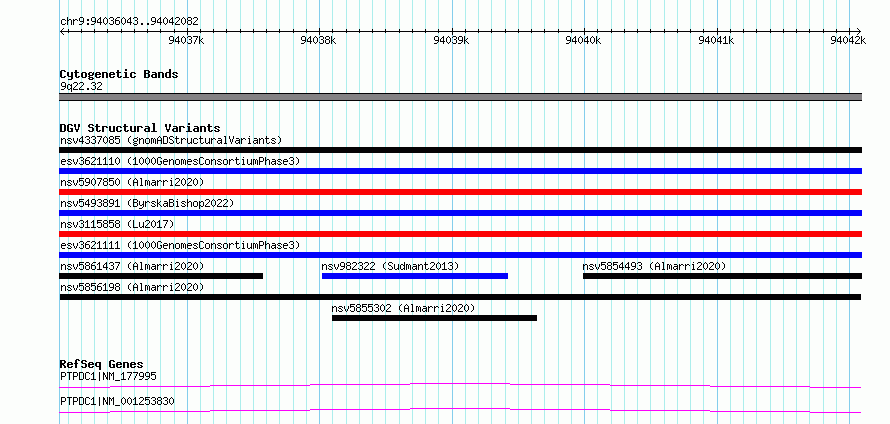
Task: Click the 9q22.32 band label
Action: (x=81, y=87)
